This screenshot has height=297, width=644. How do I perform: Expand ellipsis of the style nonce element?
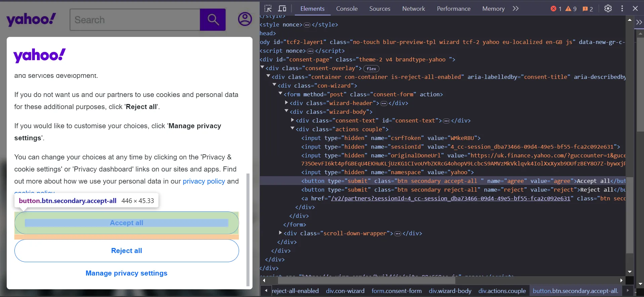(x=307, y=25)
